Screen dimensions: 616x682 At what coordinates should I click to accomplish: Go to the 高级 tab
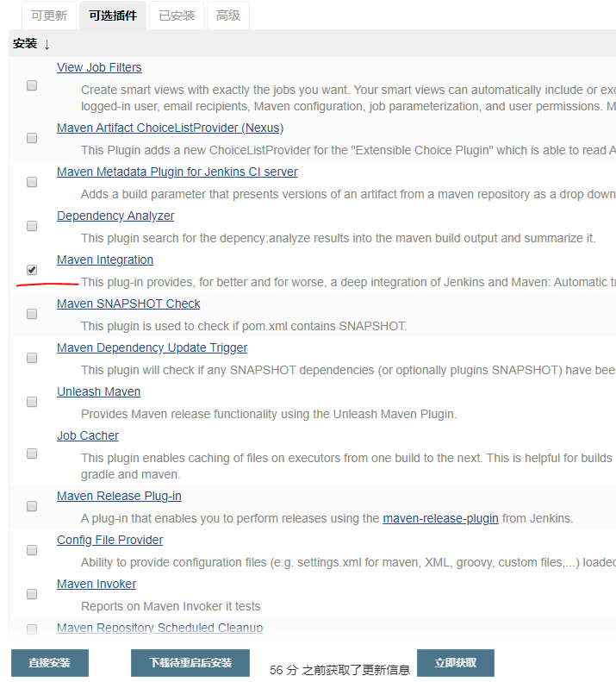tap(228, 16)
